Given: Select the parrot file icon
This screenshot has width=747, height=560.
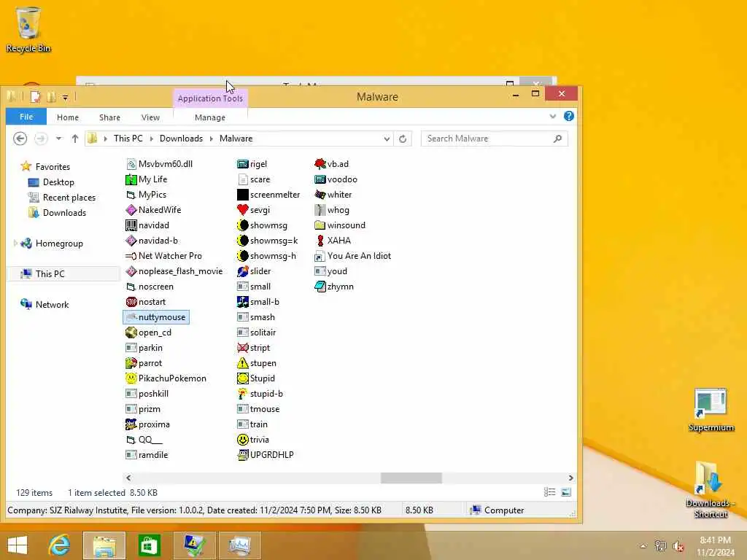Looking at the screenshot, I should click(x=131, y=363).
